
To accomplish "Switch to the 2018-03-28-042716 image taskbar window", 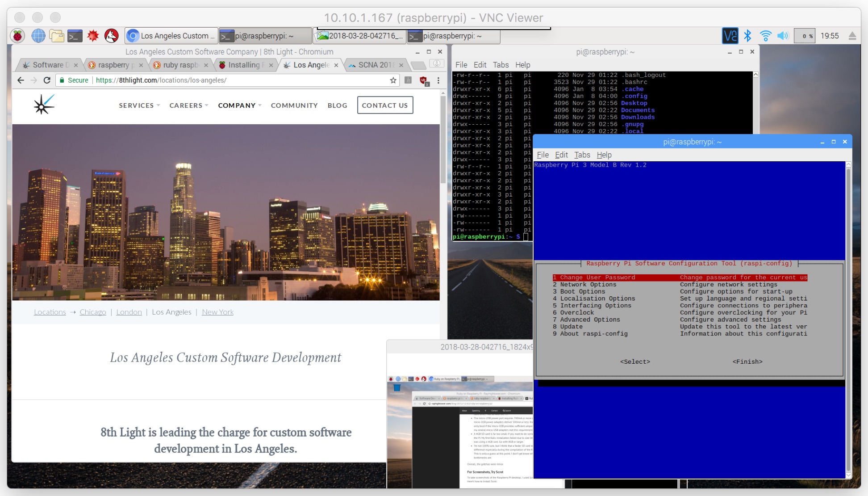I will (361, 36).
